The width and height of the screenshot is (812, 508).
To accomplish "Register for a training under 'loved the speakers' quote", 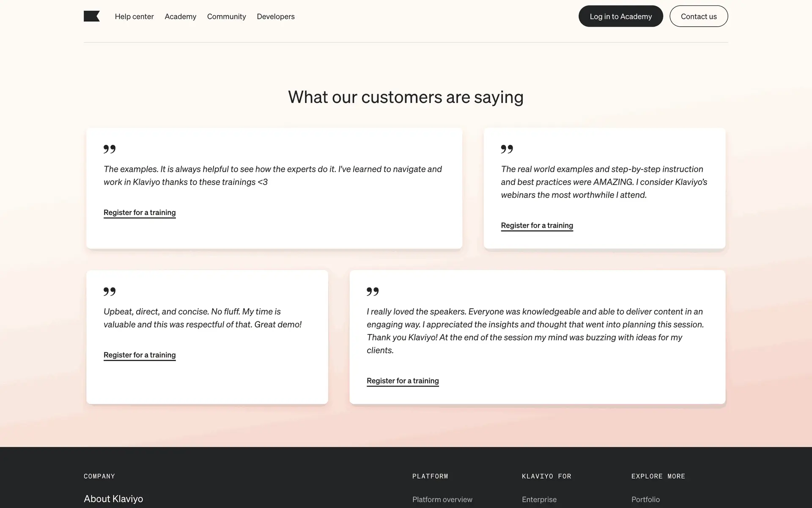I will coord(403,381).
